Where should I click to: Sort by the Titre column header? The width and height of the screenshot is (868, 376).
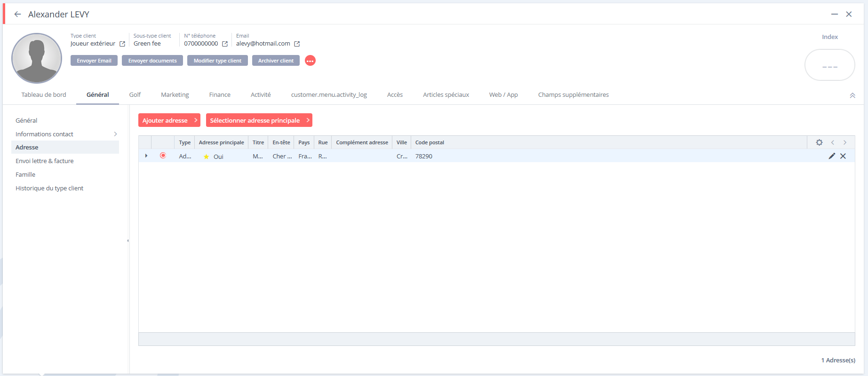click(x=258, y=142)
